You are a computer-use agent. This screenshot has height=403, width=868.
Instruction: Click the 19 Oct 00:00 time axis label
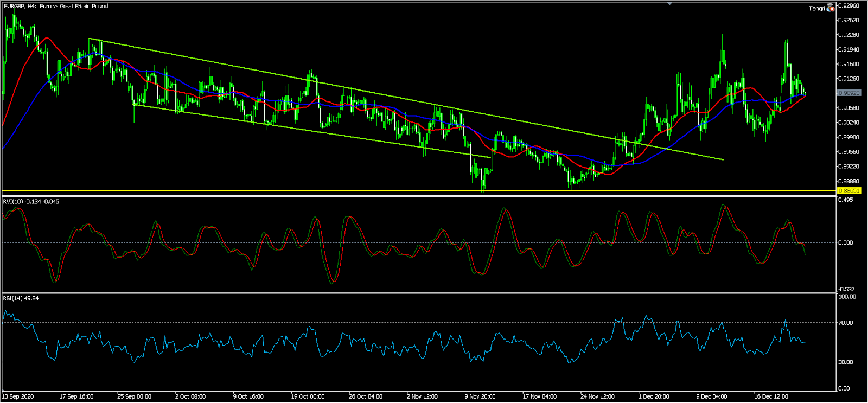[308, 396]
